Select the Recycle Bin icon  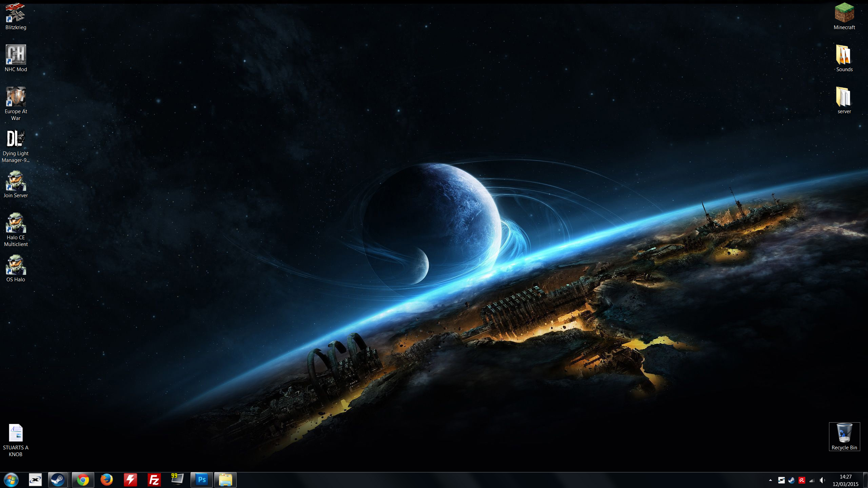tap(844, 436)
